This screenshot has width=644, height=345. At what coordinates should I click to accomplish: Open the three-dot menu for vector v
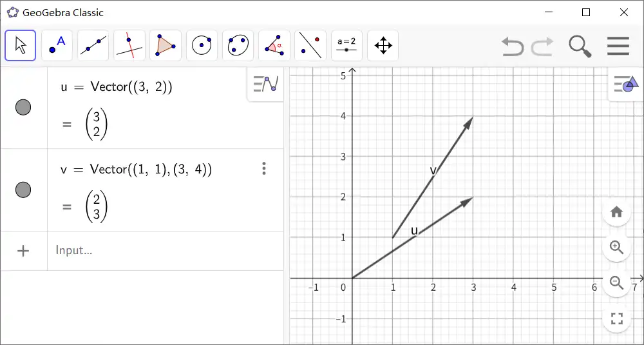tap(264, 169)
